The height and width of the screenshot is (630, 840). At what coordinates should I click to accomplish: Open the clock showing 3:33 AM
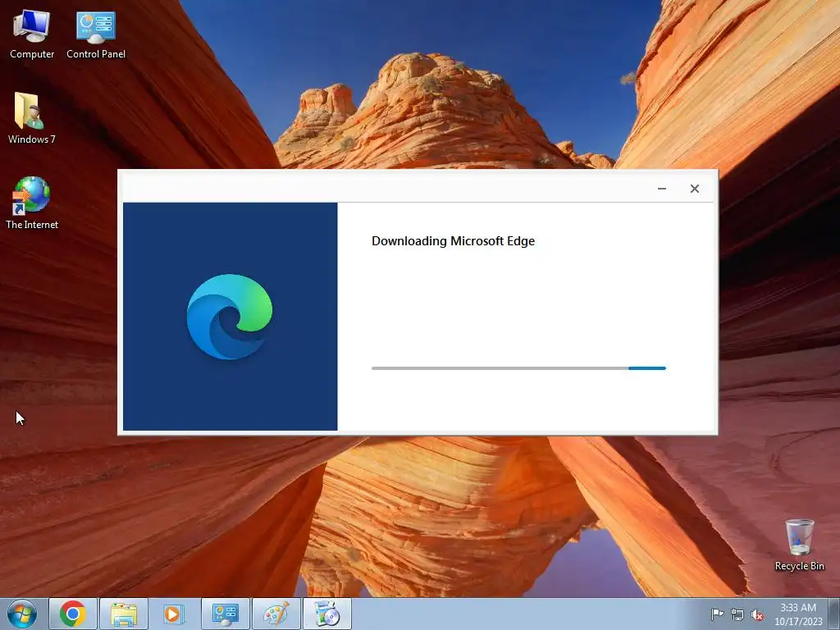[798, 614]
